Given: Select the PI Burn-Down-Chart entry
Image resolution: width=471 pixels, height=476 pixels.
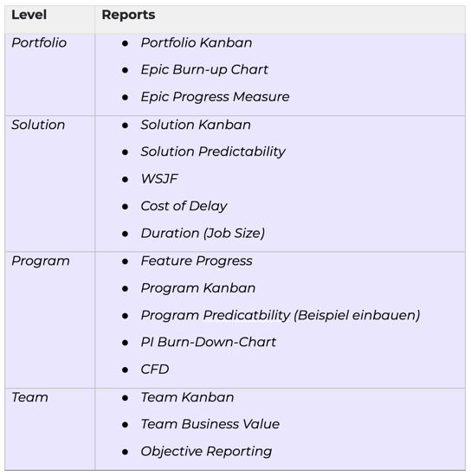Looking at the screenshot, I should [x=209, y=342].
